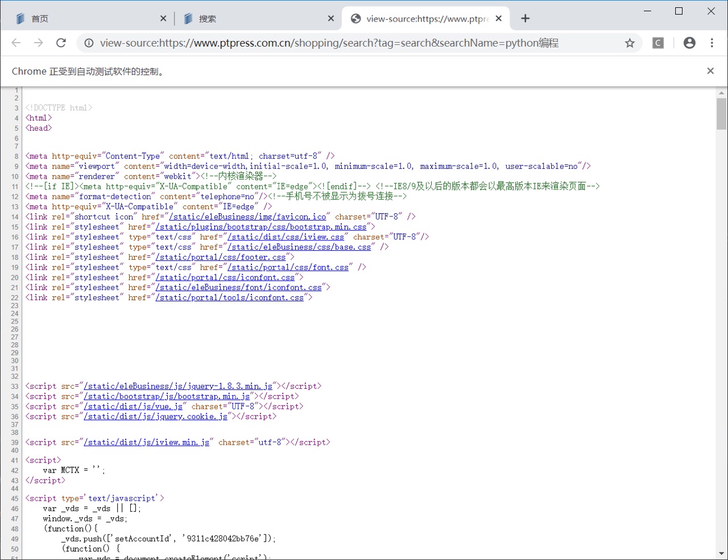Click the 'var MCTX' line
This screenshot has width=728, height=560.
[x=74, y=470]
